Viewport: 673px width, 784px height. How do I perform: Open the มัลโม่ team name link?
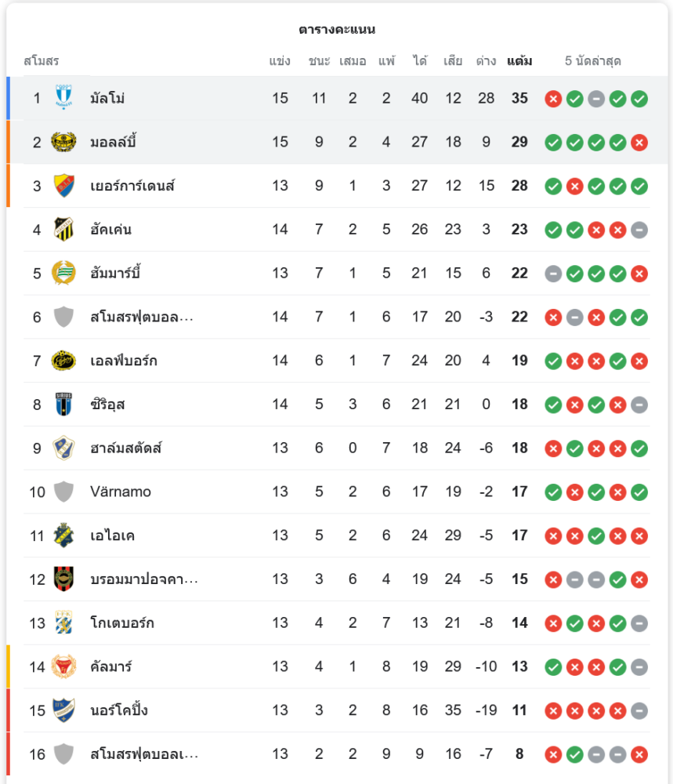point(107,98)
